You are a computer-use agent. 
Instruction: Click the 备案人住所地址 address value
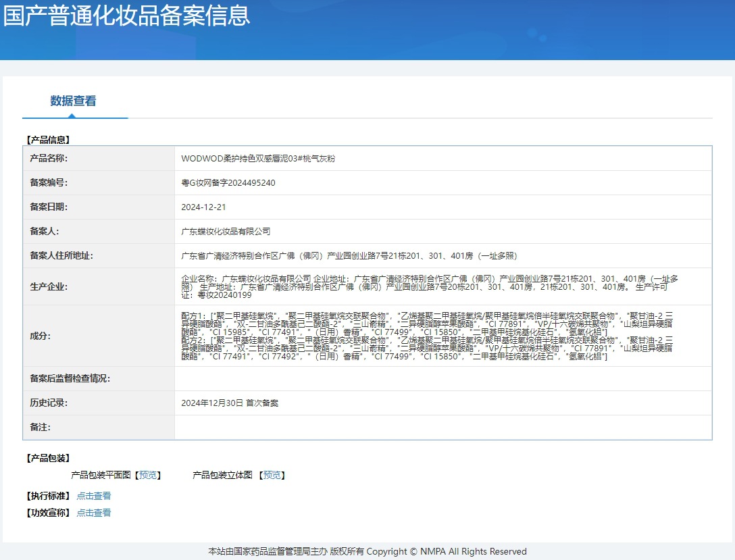[349, 256]
